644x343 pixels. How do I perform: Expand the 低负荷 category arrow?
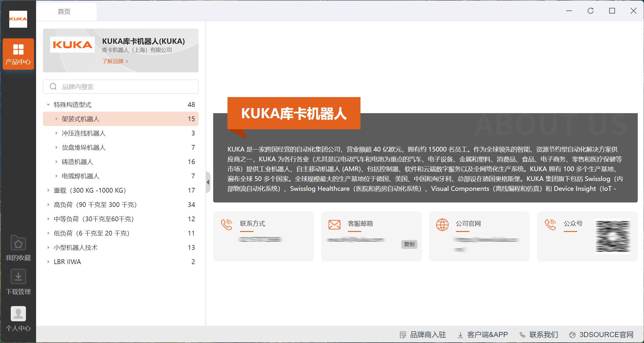48,233
